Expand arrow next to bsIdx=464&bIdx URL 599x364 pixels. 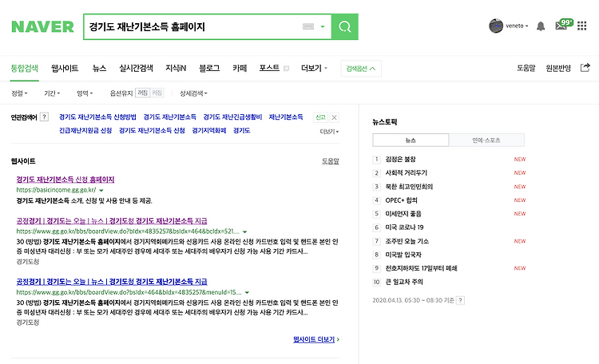point(247,293)
